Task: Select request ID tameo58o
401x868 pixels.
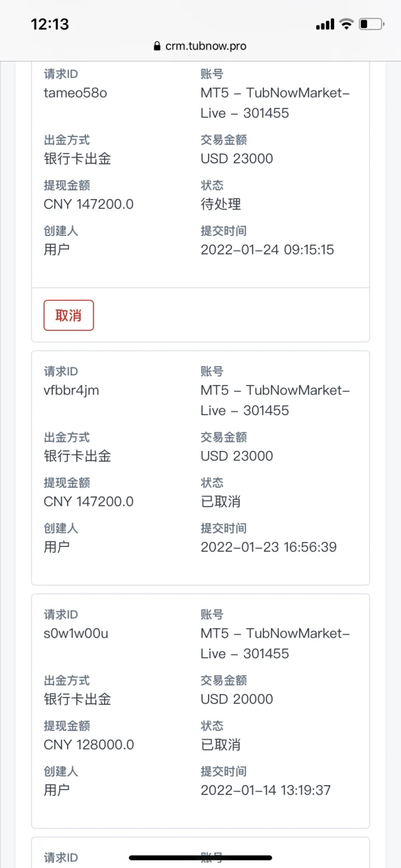Action: (x=76, y=93)
